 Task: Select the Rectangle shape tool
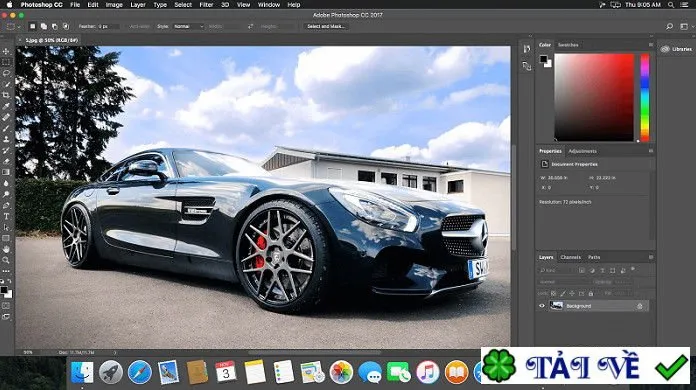[6, 238]
